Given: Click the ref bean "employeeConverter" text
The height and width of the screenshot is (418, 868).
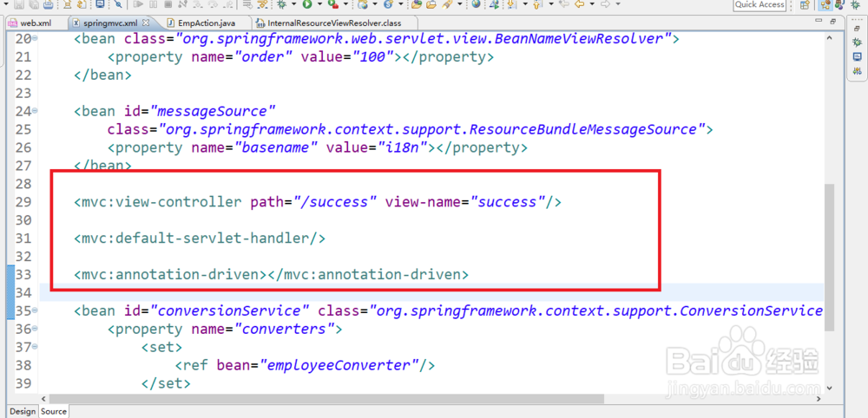Looking at the screenshot, I should coord(339,365).
